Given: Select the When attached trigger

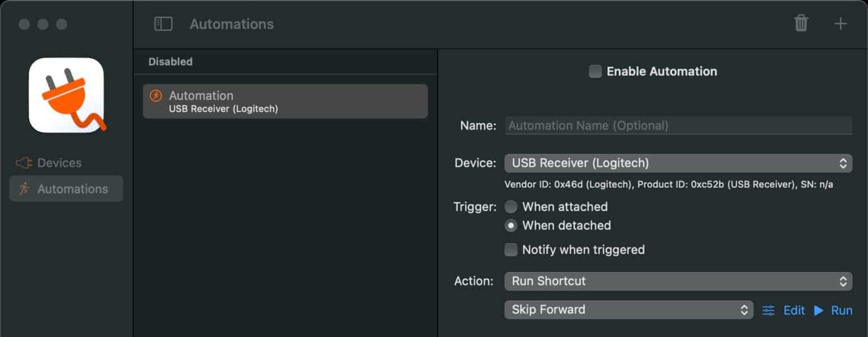Looking at the screenshot, I should click(511, 207).
